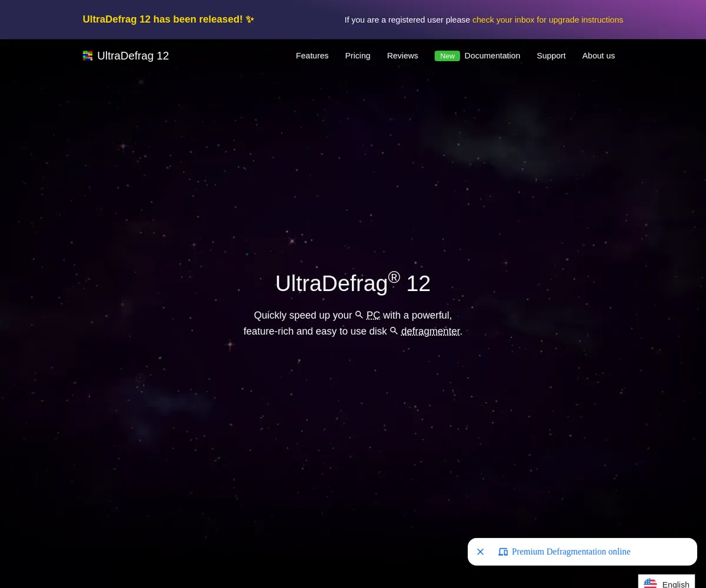
Task: Click the sparkle icon in the release banner
Action: click(x=250, y=19)
